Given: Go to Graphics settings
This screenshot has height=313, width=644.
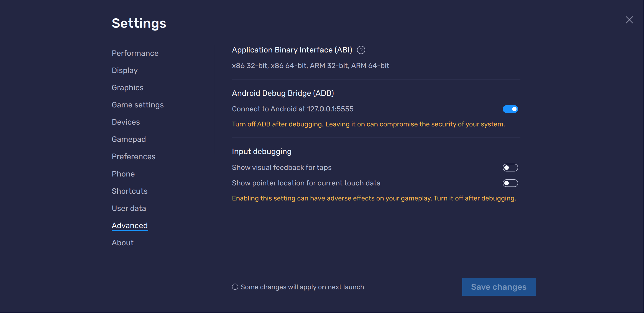Looking at the screenshot, I should click(x=127, y=88).
